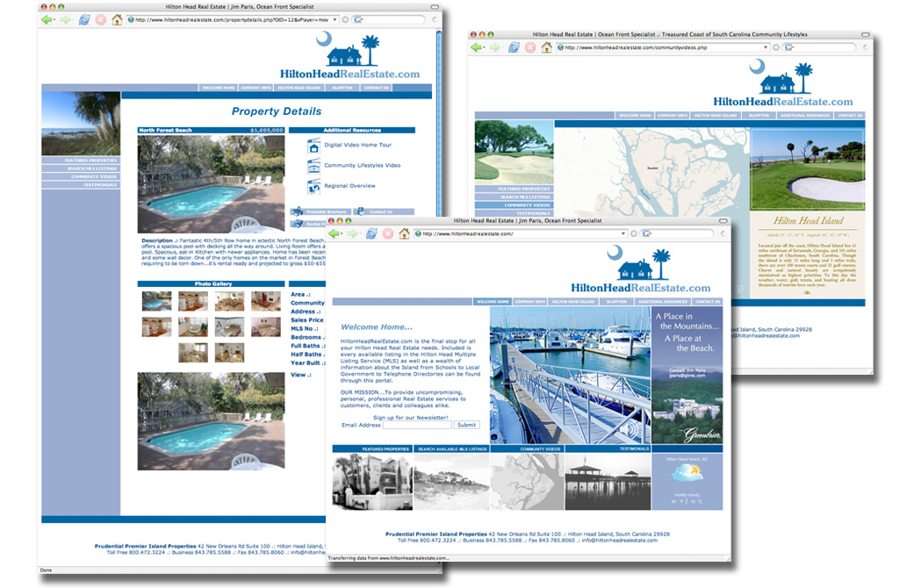Screen dimensions: 899x588
Task: Stop loading in the front homepage window
Action: 388,233
